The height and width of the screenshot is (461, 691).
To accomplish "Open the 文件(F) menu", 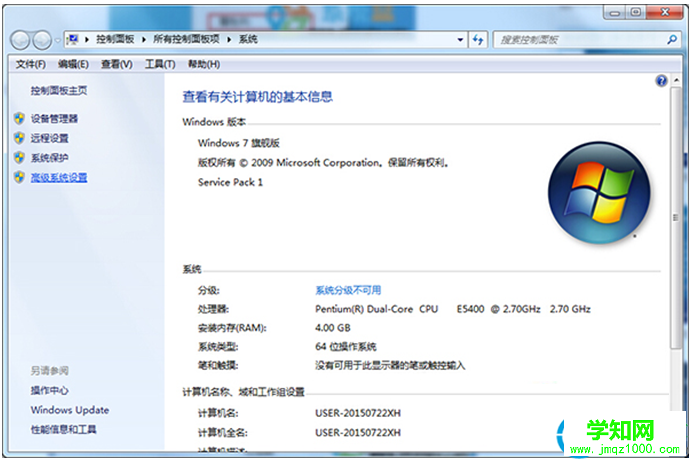I will [30, 64].
